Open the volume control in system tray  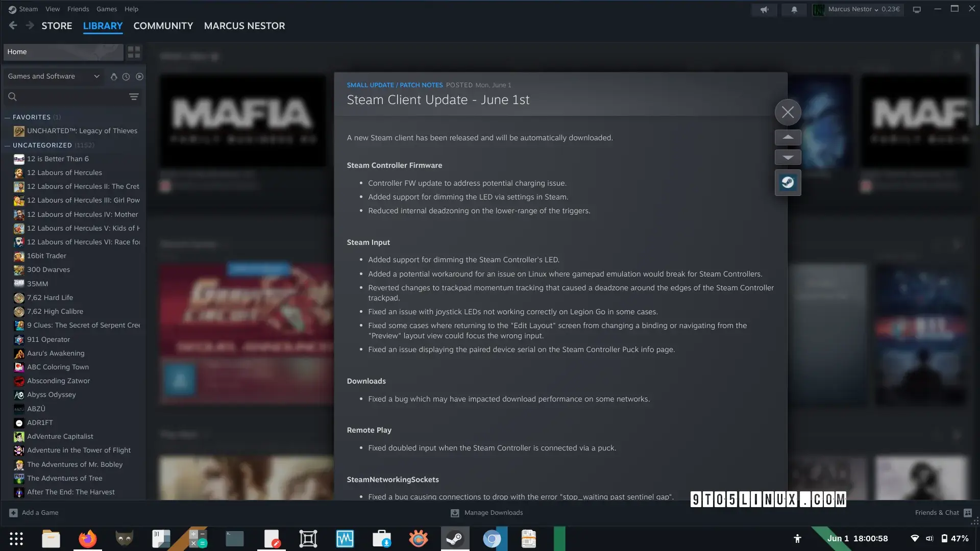(x=929, y=539)
